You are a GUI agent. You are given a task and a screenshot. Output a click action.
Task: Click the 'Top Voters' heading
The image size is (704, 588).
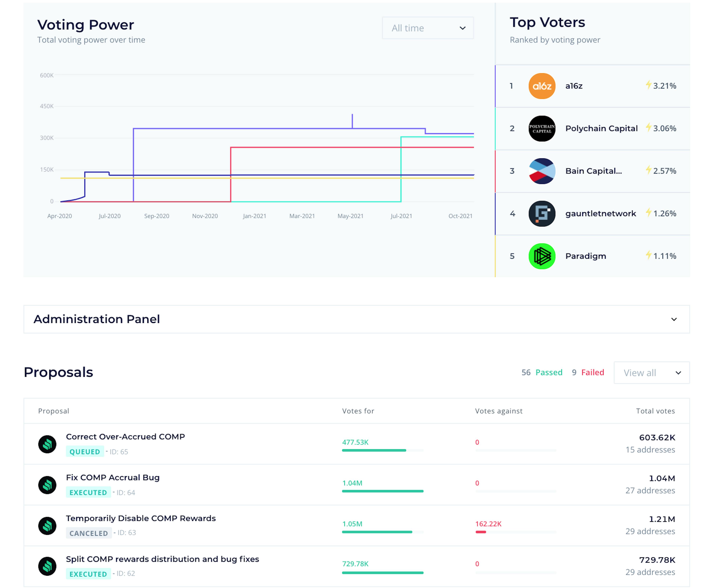[x=547, y=23]
